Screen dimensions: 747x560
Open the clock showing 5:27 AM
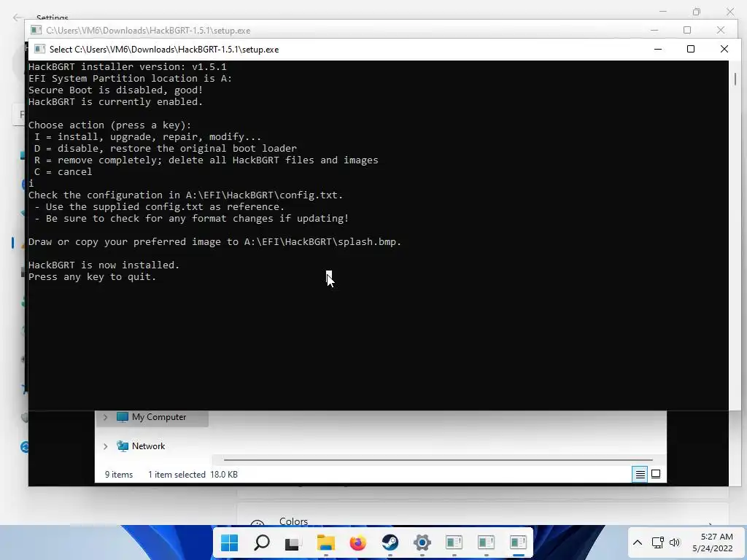[712, 542]
